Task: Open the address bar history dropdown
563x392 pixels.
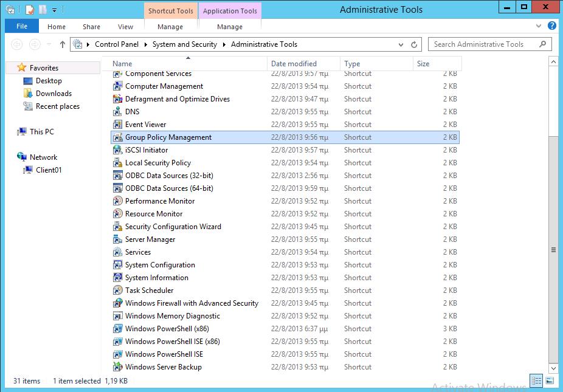Action: pyautogui.click(x=401, y=44)
